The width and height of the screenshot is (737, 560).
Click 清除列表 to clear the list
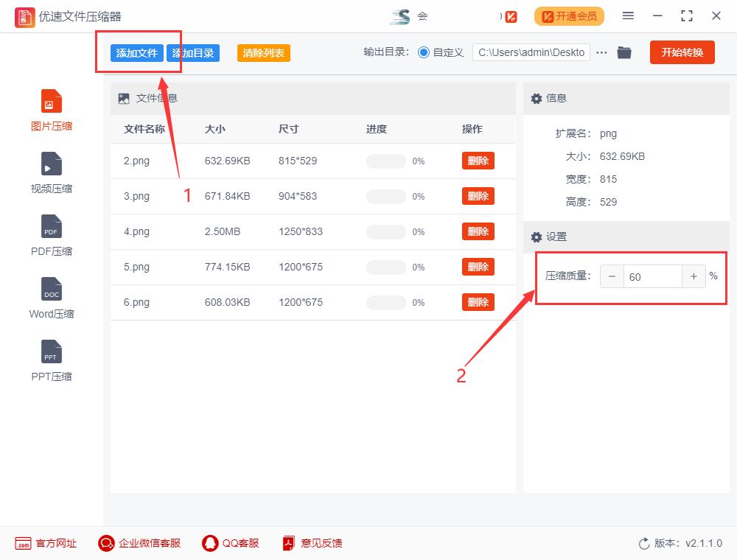coord(263,53)
